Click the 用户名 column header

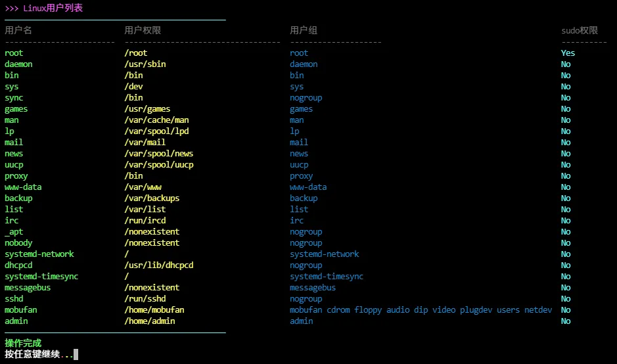[18, 30]
